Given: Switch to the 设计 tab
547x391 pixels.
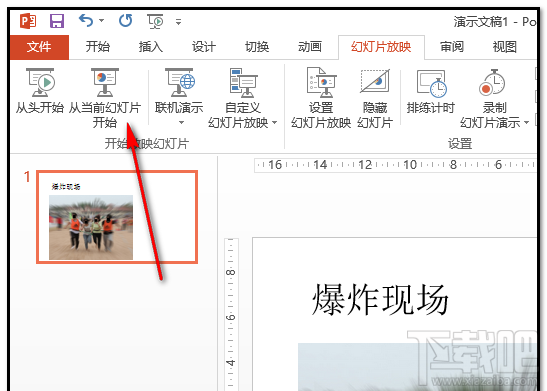Looking at the screenshot, I should (x=204, y=47).
